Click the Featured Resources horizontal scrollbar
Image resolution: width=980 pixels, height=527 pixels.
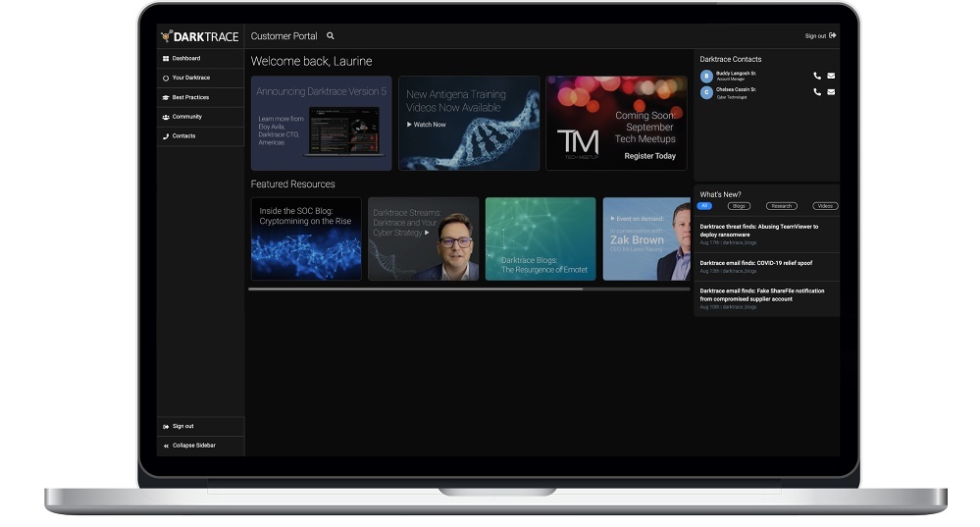tap(415, 290)
